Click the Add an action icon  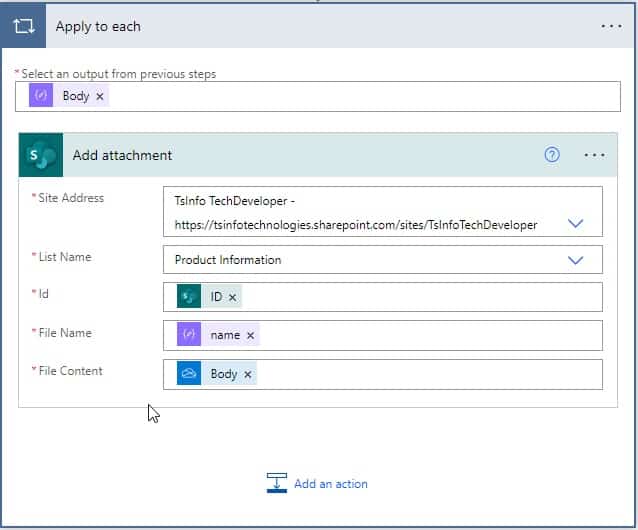(277, 483)
